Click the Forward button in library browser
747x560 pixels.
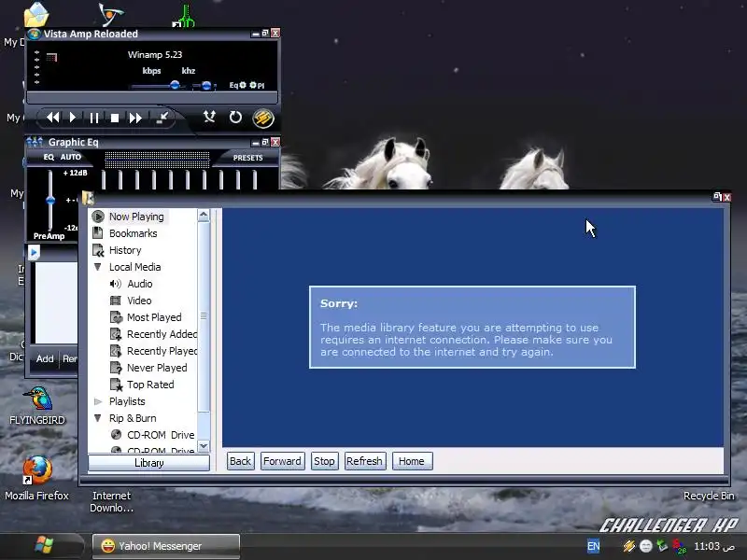(282, 461)
